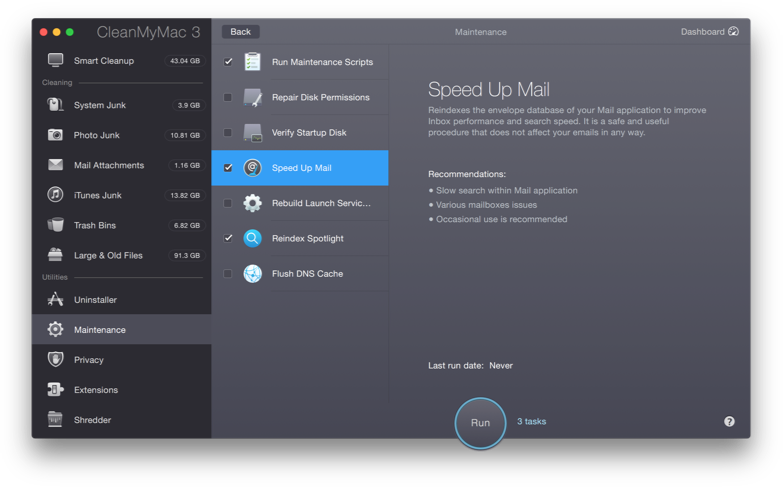Screen dimensions: 783x487
Task: Click the 13.82 GB iTunes Junk size
Action: (185, 195)
